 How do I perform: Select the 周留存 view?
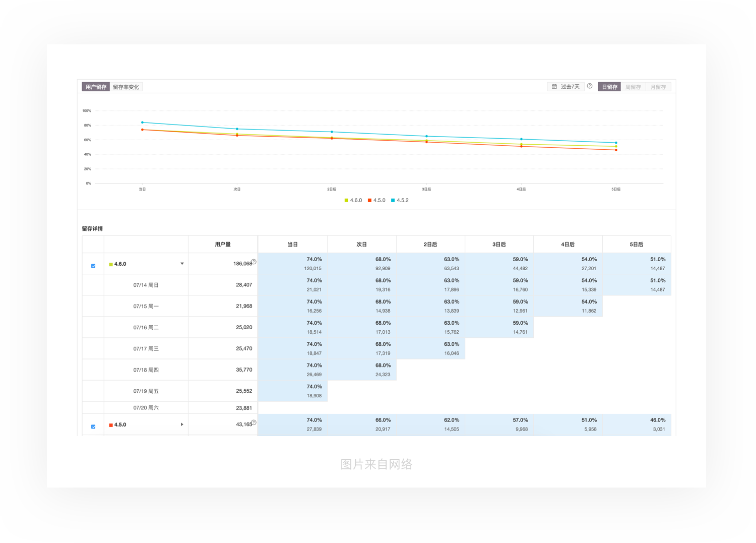pos(633,87)
